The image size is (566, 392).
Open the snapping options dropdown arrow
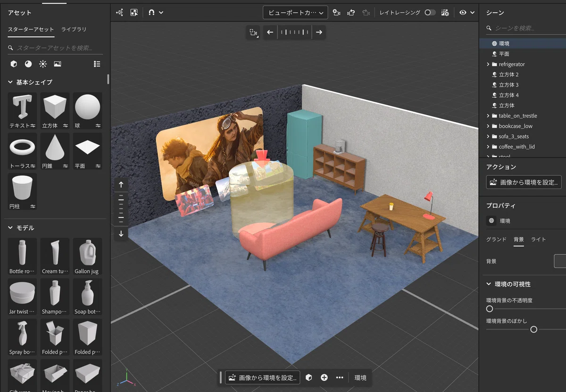click(161, 12)
